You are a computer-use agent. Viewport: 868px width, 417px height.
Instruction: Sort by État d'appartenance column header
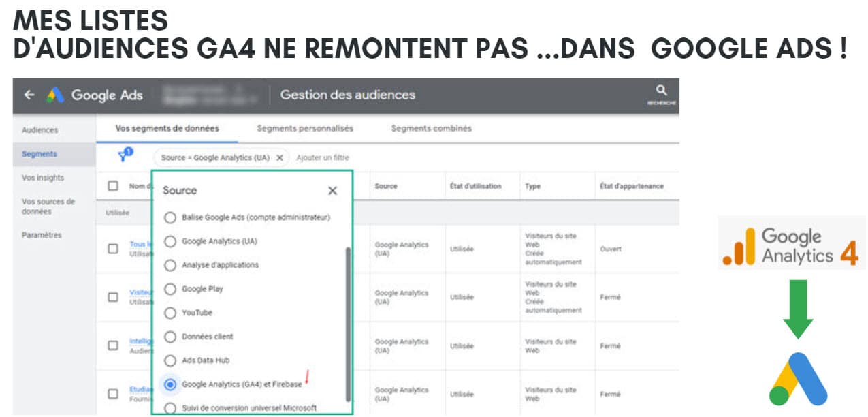(x=631, y=186)
